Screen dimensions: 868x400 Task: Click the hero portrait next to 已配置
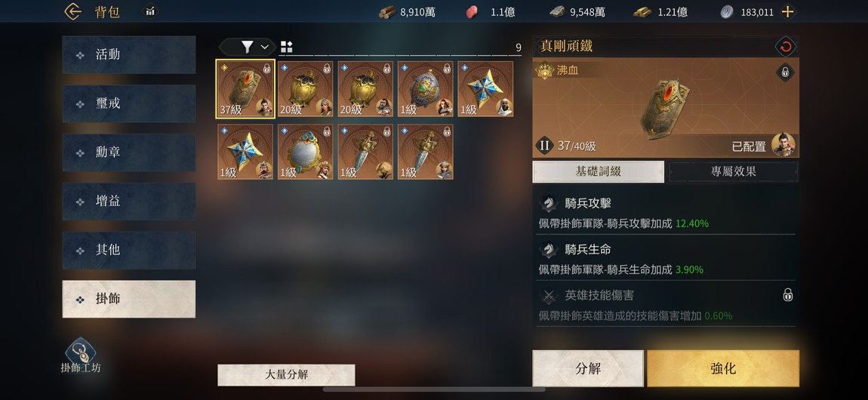click(x=783, y=145)
